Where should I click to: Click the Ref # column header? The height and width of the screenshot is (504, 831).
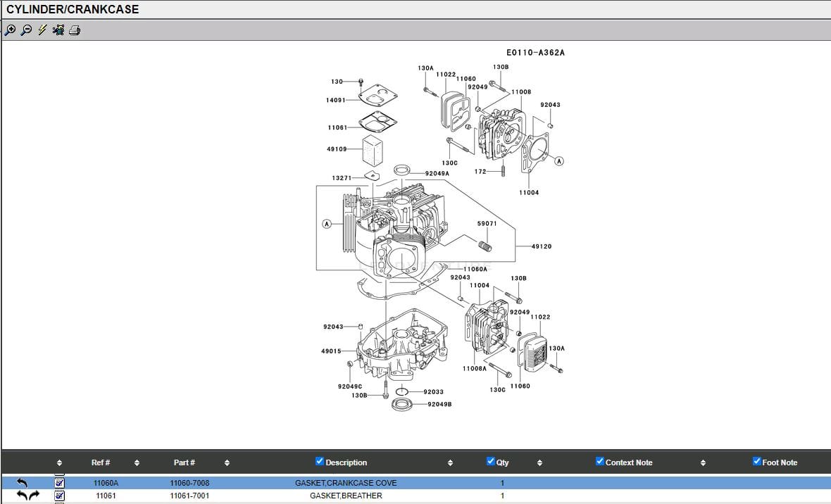[x=101, y=462]
